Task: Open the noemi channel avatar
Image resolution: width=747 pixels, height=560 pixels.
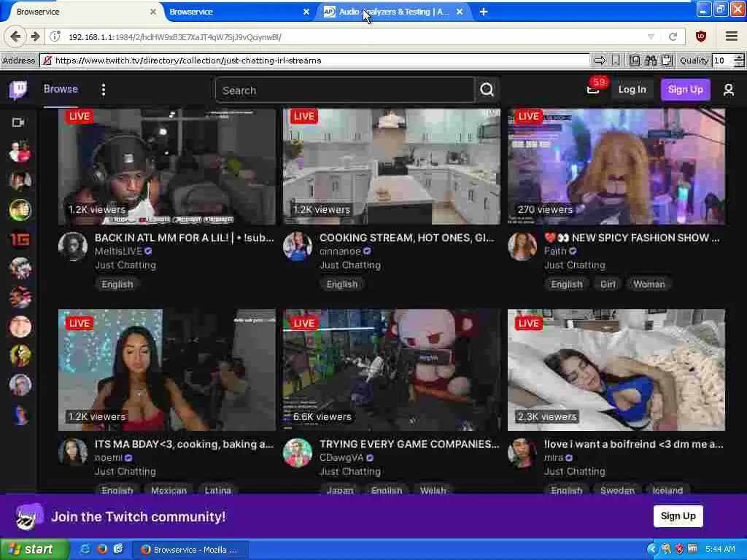Action: 73,452
